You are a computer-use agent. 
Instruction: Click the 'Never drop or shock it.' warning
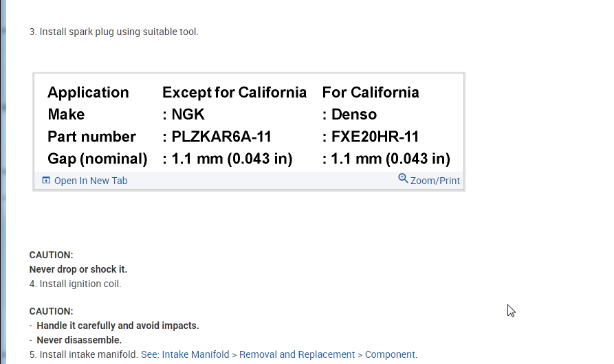coord(78,269)
